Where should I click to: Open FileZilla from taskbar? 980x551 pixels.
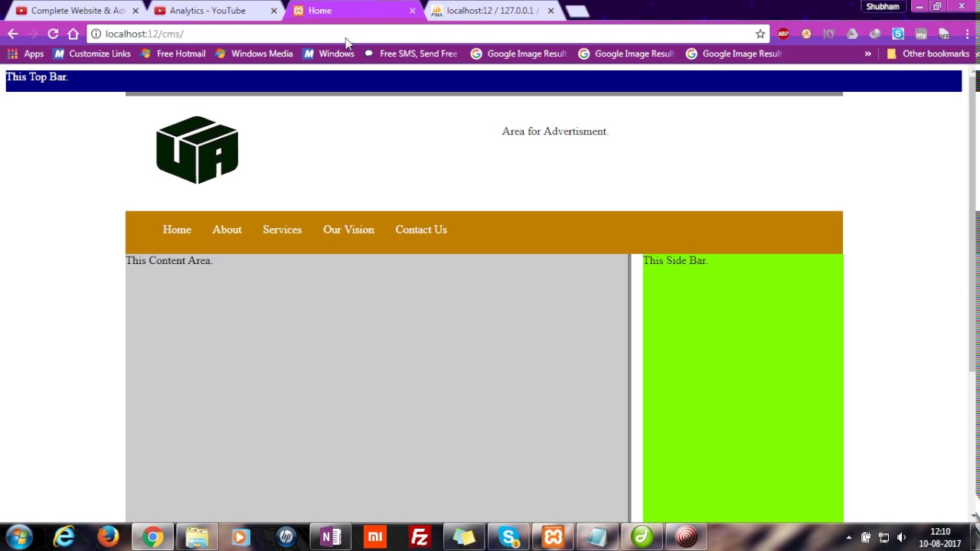(419, 537)
